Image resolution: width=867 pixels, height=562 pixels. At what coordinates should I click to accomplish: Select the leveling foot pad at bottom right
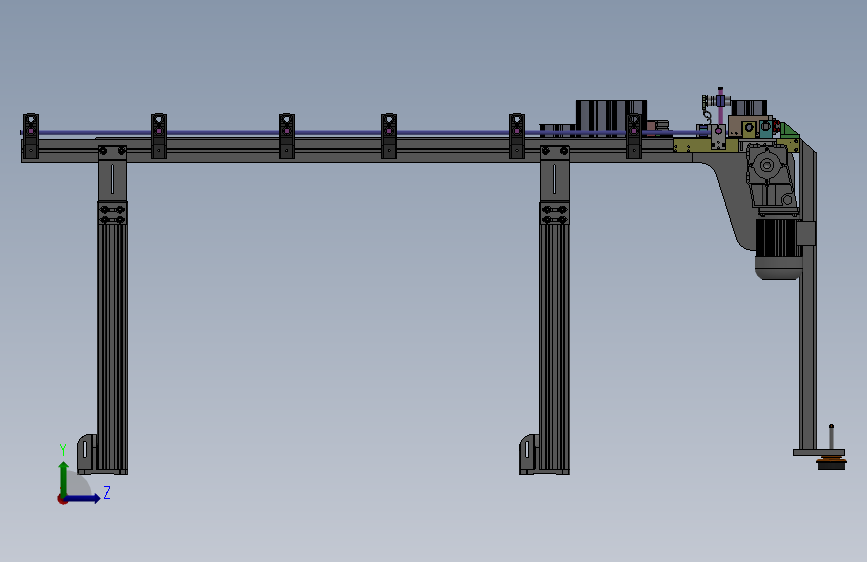click(x=831, y=464)
